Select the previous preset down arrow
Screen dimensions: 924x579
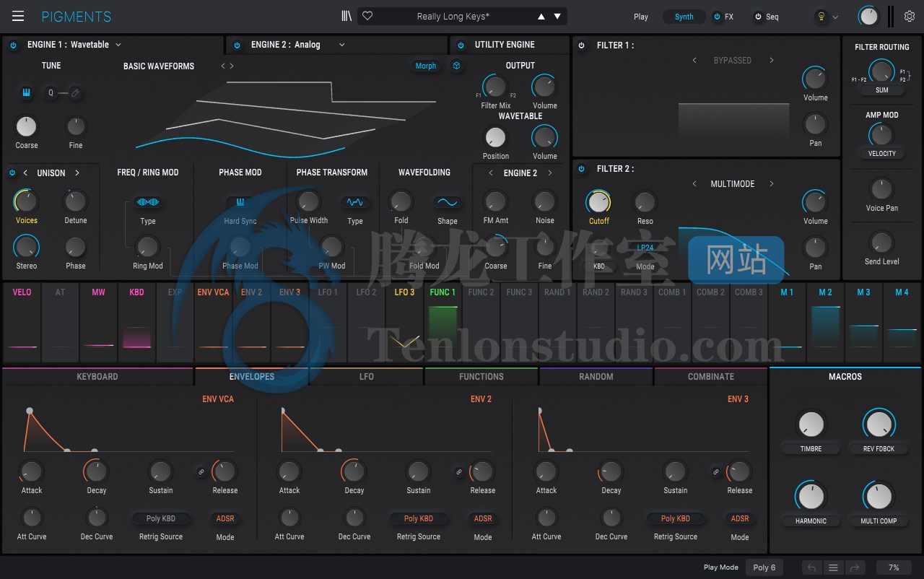coord(557,17)
